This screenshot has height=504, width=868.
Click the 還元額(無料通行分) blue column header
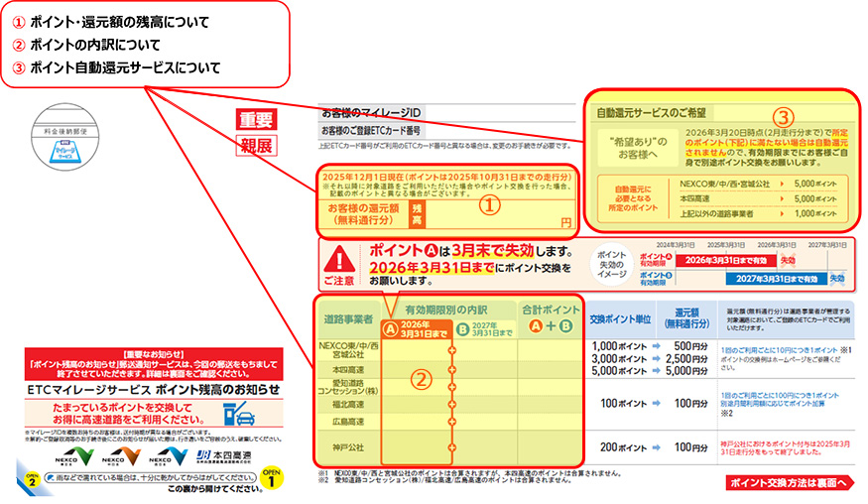[x=686, y=319]
